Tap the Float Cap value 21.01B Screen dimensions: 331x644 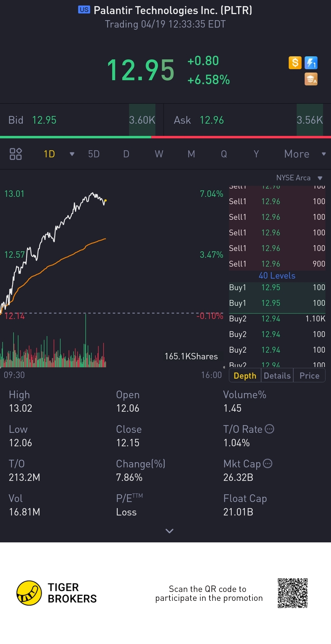tap(238, 512)
